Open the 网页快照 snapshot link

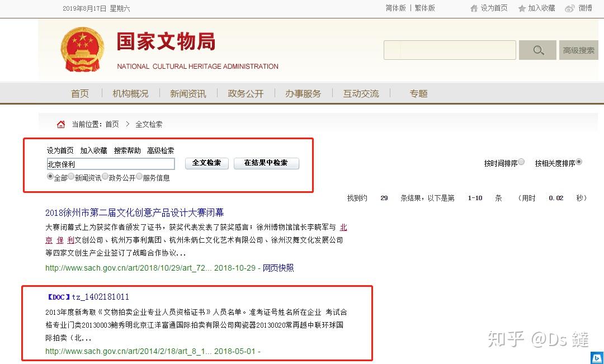tap(278, 268)
